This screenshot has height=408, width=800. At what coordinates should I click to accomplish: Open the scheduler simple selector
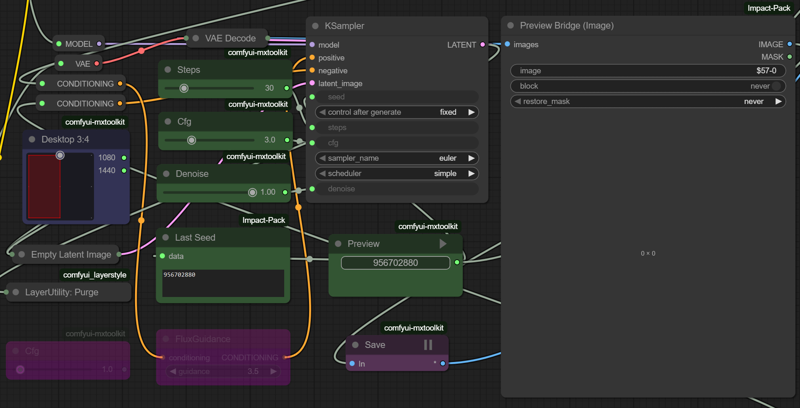point(395,173)
